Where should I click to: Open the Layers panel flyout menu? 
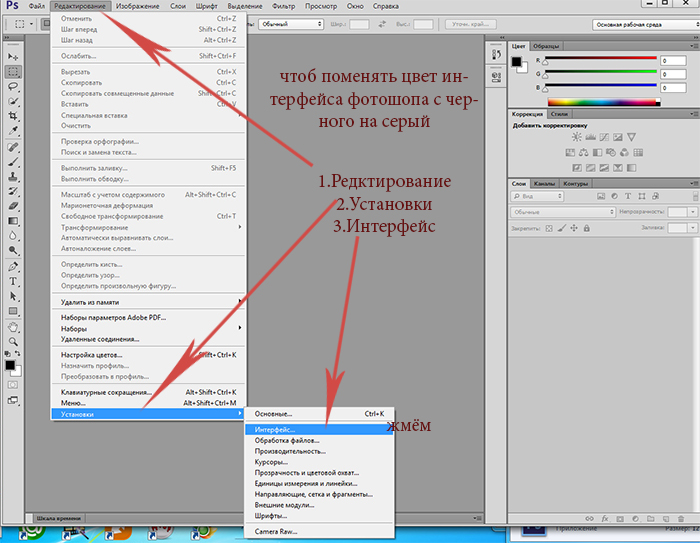(694, 184)
